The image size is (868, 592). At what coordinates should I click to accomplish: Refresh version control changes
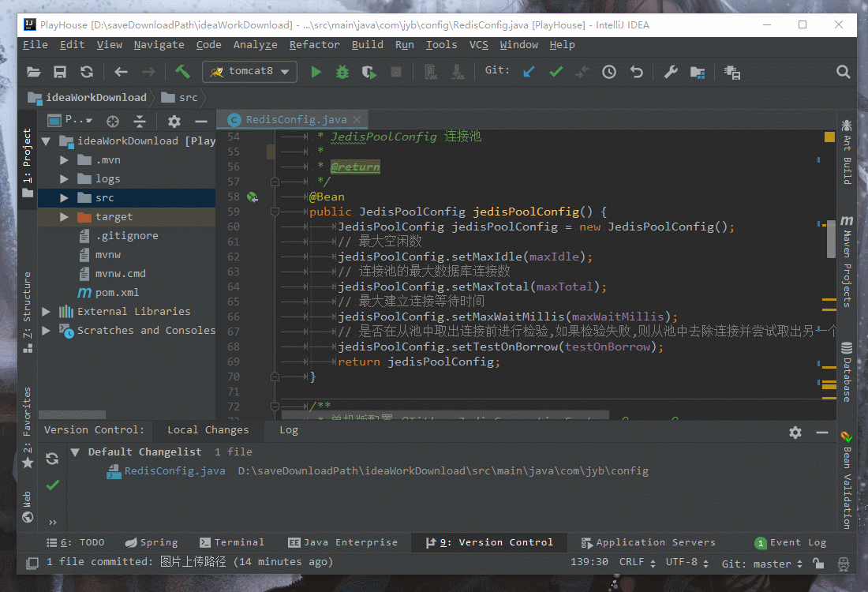tap(52, 458)
